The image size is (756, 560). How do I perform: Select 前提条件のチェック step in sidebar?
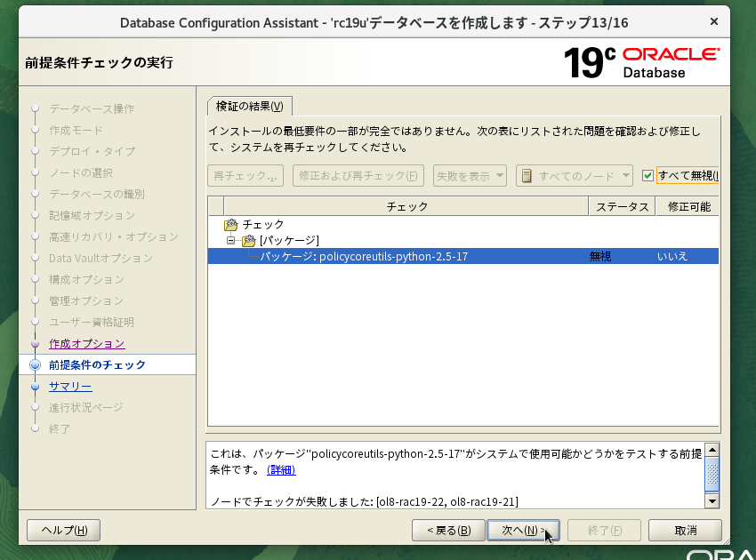click(97, 364)
